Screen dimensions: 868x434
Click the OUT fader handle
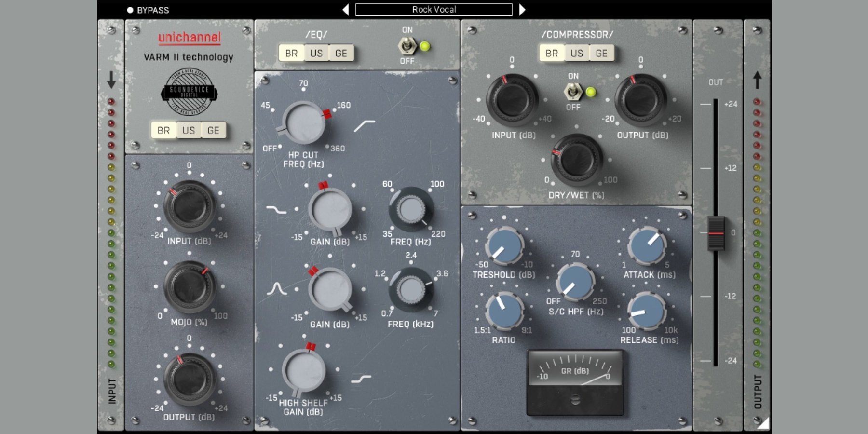[x=716, y=233]
